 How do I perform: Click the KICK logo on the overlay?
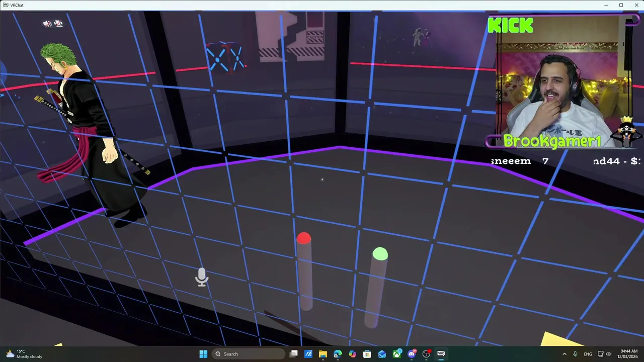tap(510, 25)
